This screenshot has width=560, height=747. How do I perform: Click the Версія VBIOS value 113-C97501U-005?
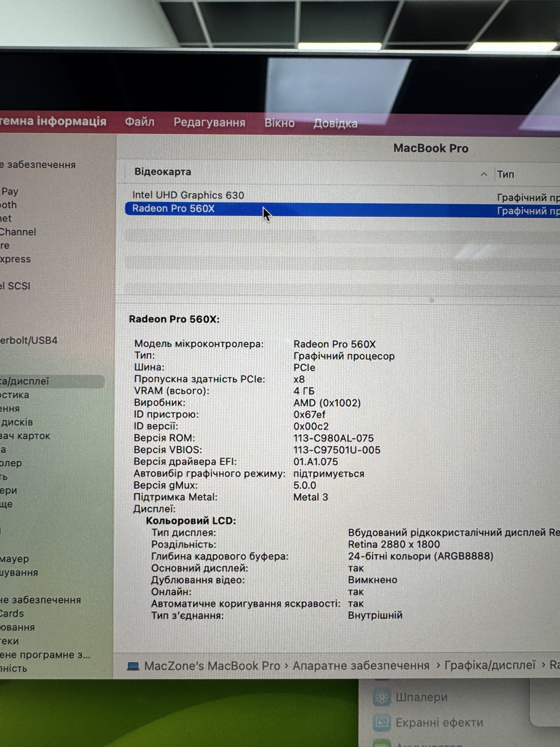coord(337,450)
